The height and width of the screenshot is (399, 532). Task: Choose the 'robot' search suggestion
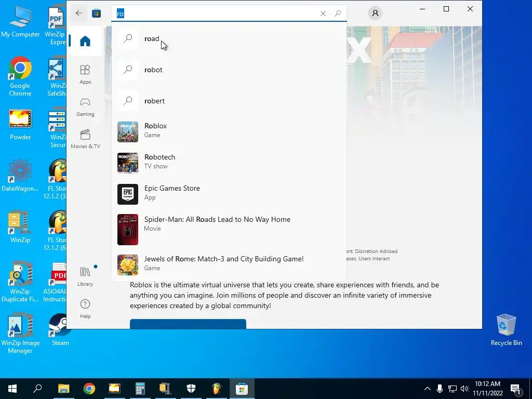click(x=229, y=70)
